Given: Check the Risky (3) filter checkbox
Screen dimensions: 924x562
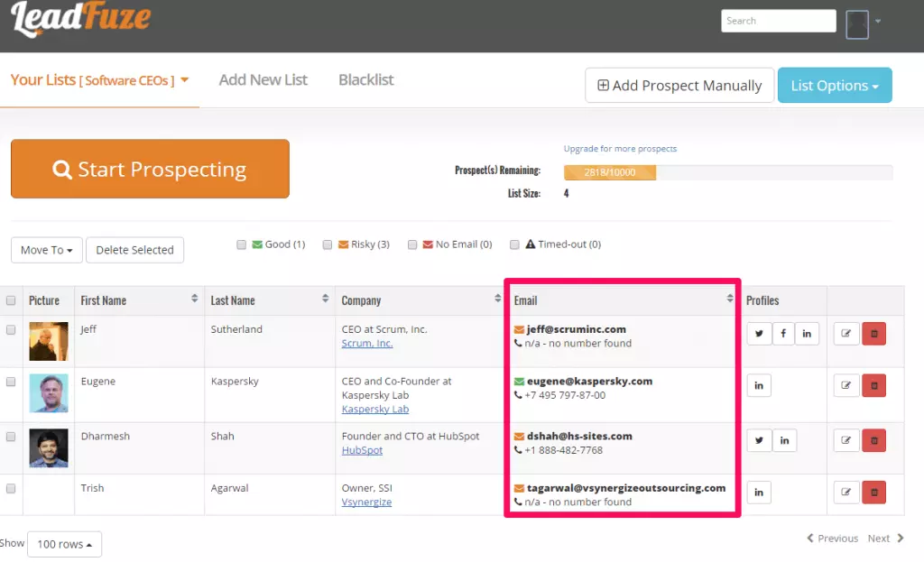Looking at the screenshot, I should pos(328,244).
